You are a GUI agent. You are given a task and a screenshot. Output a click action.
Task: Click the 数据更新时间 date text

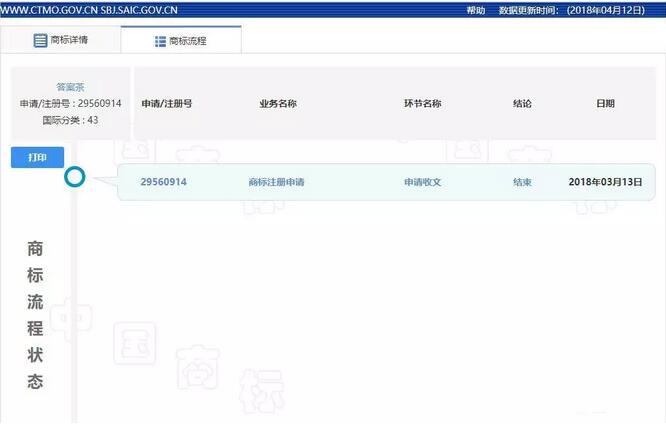[572, 10]
